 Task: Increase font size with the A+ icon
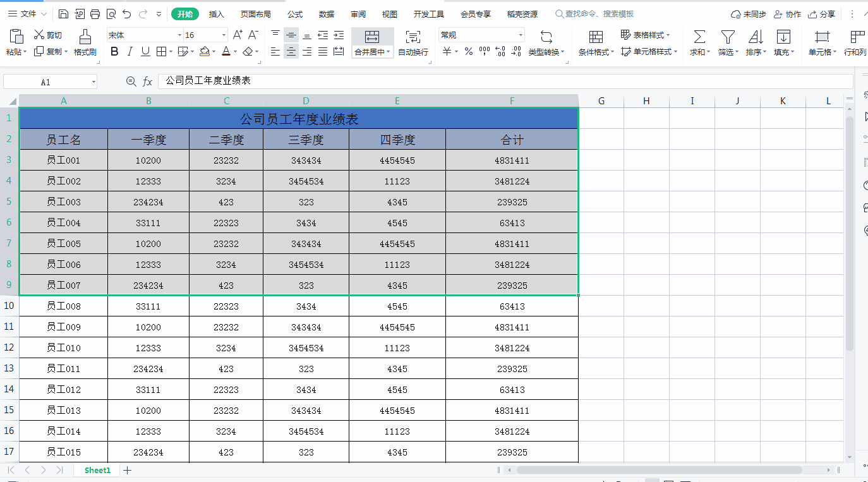click(x=238, y=35)
